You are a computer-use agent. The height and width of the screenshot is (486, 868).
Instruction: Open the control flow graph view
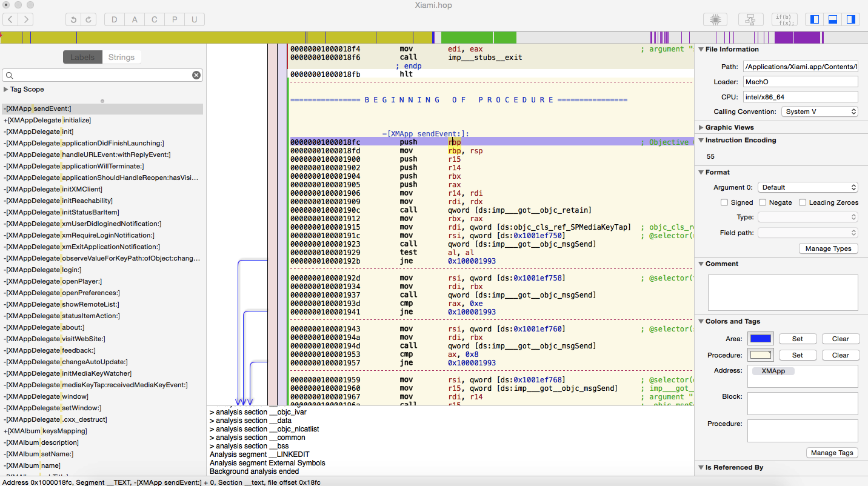750,19
